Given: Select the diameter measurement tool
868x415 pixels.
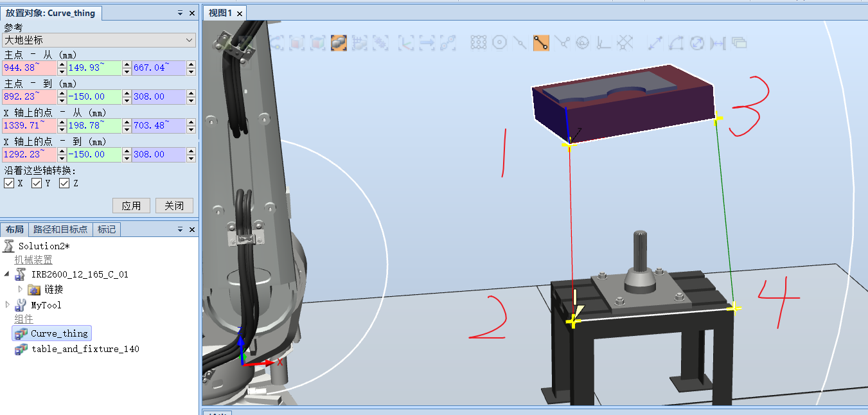Looking at the screenshot, I should tap(696, 42).
